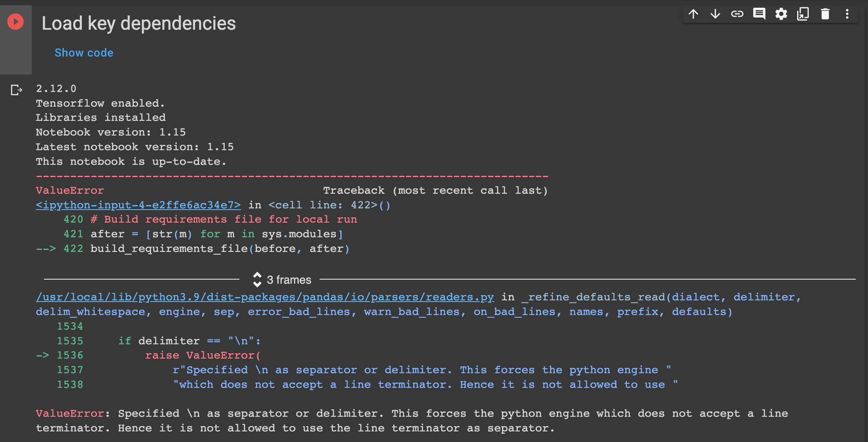Add a comment on the cell
Image resolution: width=868 pixels, height=442 pixels.
(759, 13)
